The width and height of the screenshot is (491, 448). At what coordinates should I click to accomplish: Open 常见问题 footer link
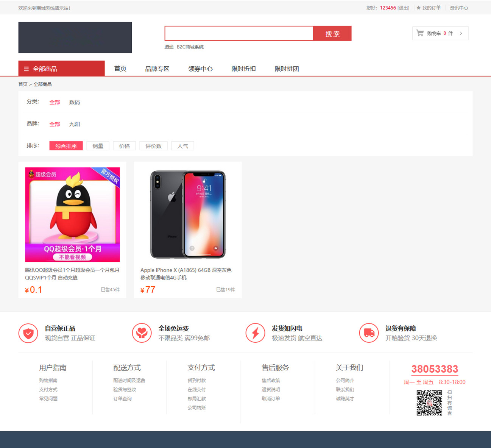48,399
